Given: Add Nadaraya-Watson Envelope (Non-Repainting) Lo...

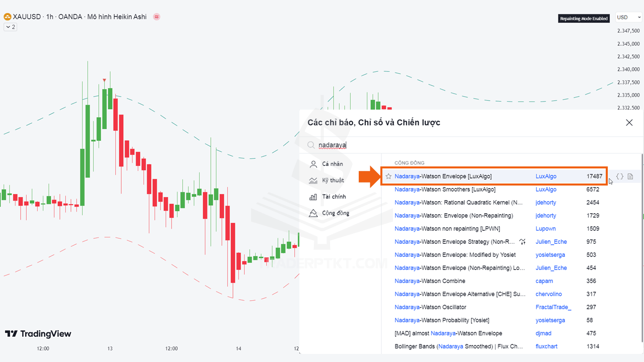Looking at the screenshot, I should pos(459,268).
